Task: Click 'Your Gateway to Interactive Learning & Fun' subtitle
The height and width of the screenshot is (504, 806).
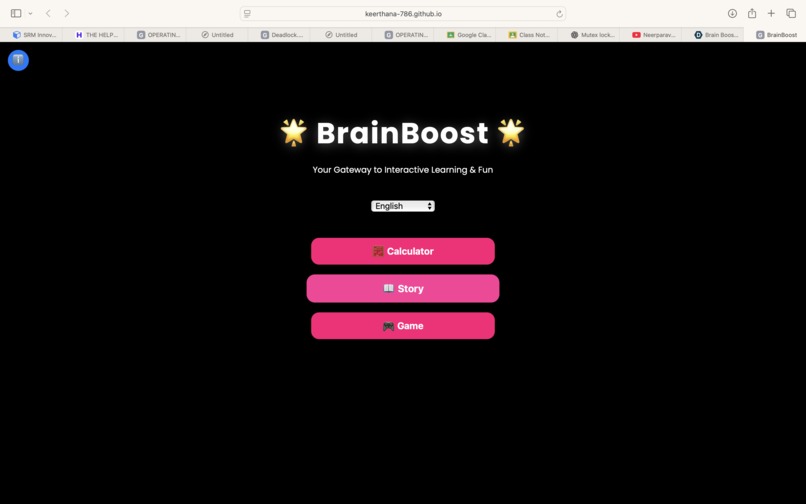Action: (x=402, y=170)
